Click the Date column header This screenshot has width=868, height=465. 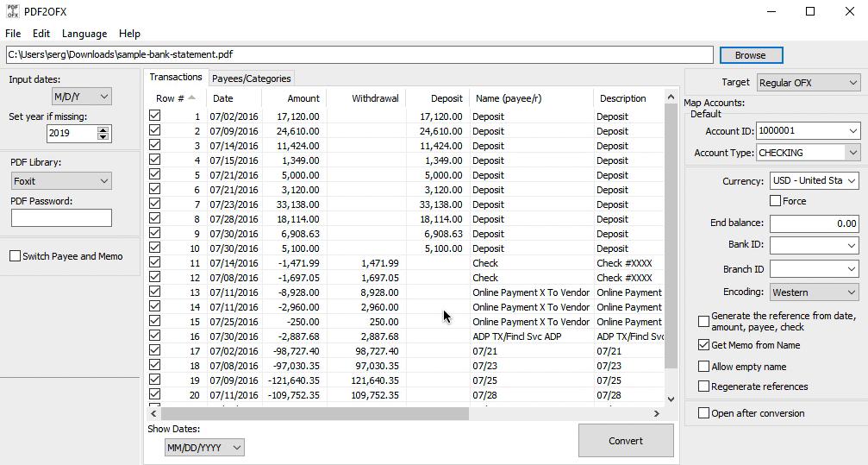tap(234, 98)
